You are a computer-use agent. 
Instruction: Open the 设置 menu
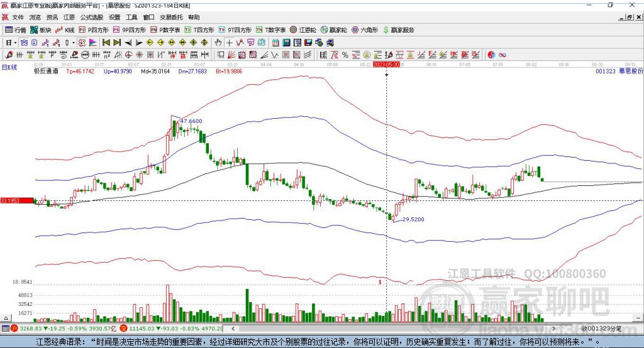[x=114, y=17]
